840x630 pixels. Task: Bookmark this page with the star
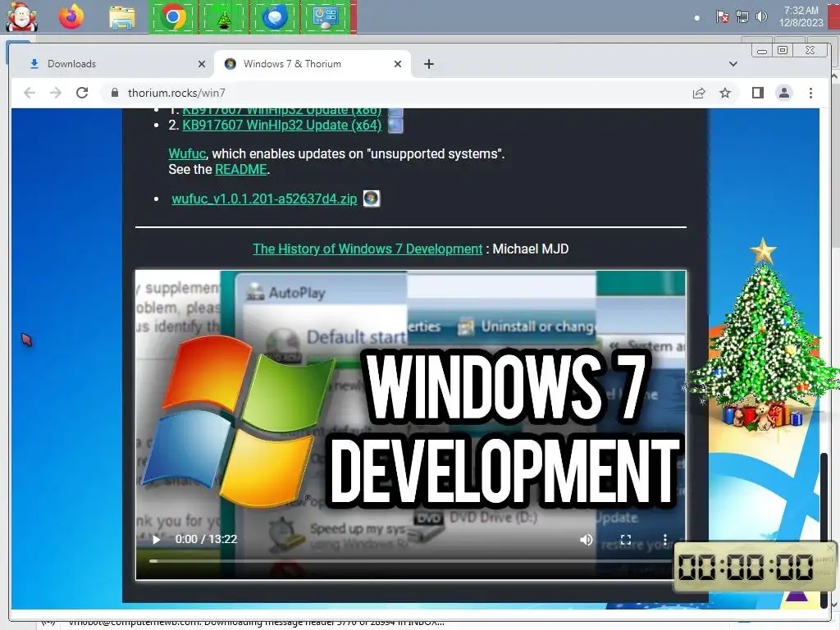pos(725,94)
